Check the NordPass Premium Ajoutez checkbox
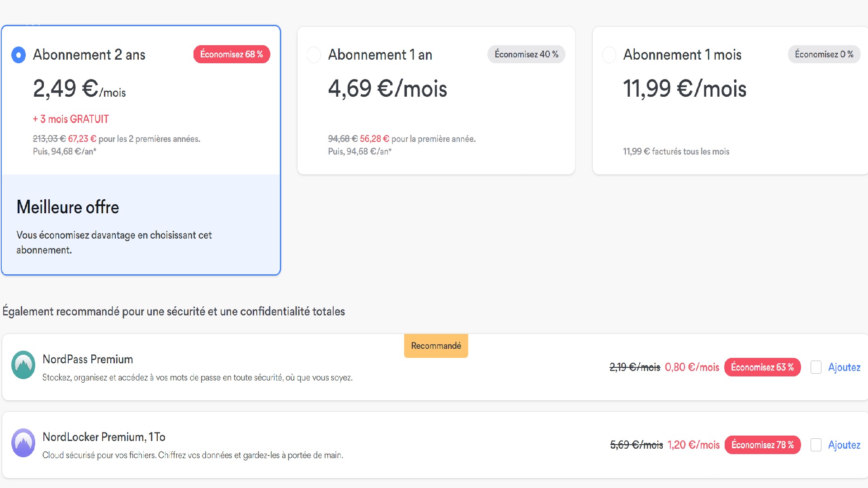Viewport: 868px width, 488px height. point(816,367)
